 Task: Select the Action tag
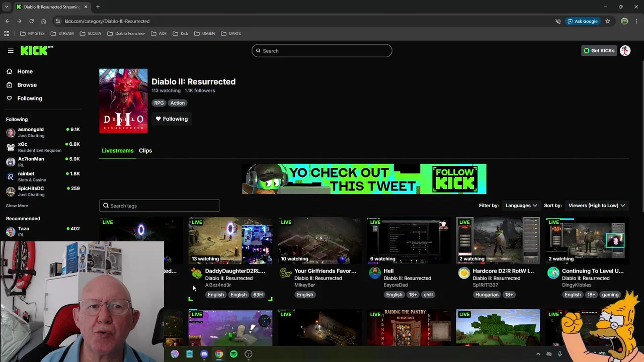pyautogui.click(x=178, y=103)
